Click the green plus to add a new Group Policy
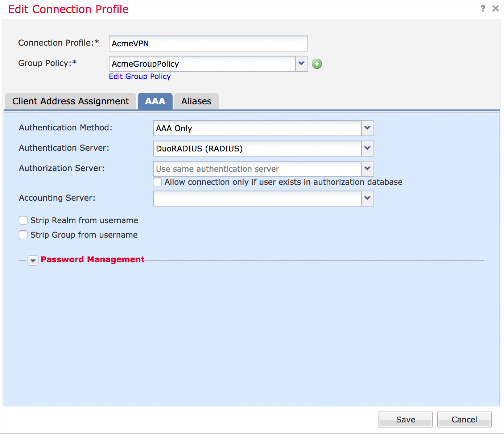The image size is (504, 434). click(x=316, y=63)
